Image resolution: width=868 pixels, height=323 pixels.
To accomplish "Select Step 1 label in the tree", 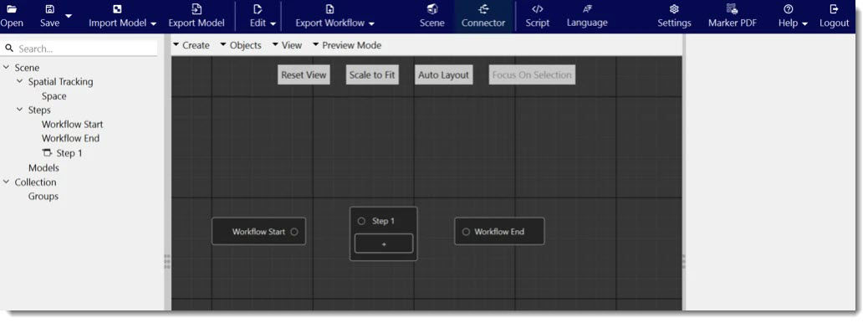I will 69,153.
